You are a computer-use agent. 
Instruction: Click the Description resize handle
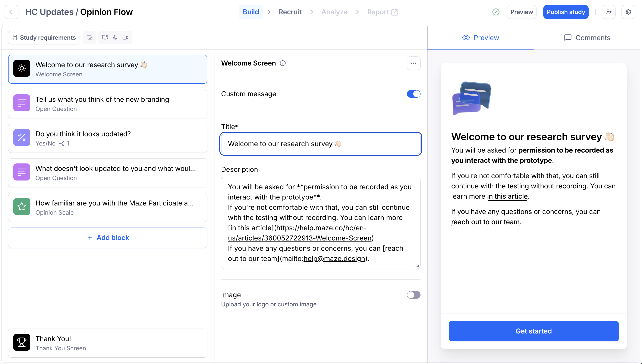417,265
